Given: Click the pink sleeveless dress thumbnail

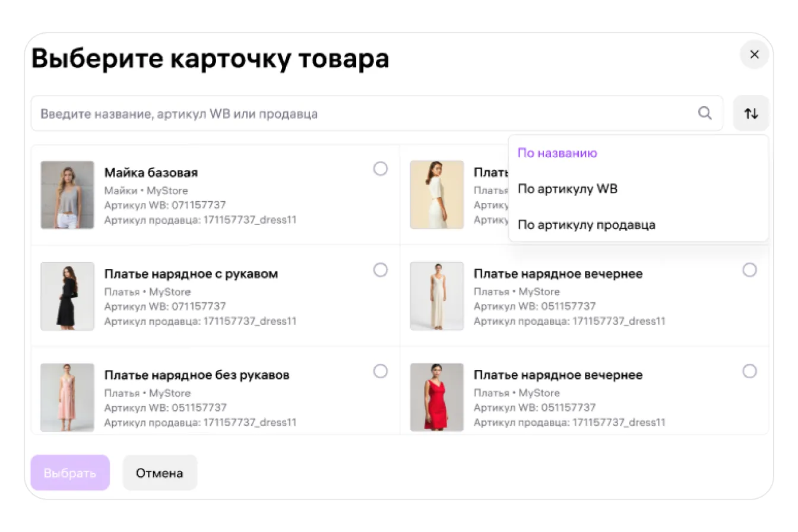Looking at the screenshot, I should coord(67,397).
